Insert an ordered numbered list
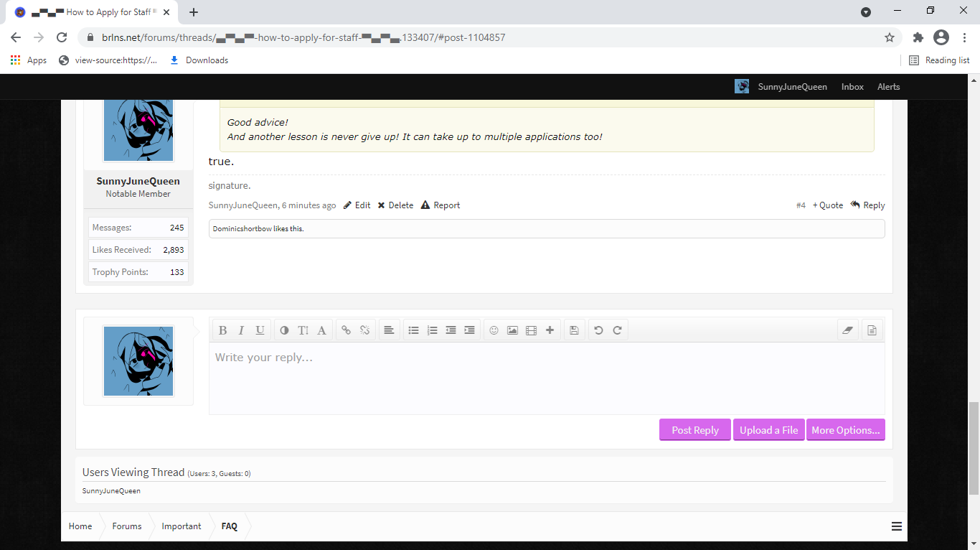 [432, 330]
